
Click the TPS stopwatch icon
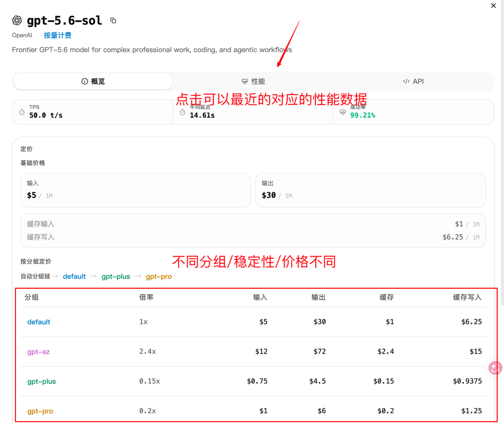point(22,112)
